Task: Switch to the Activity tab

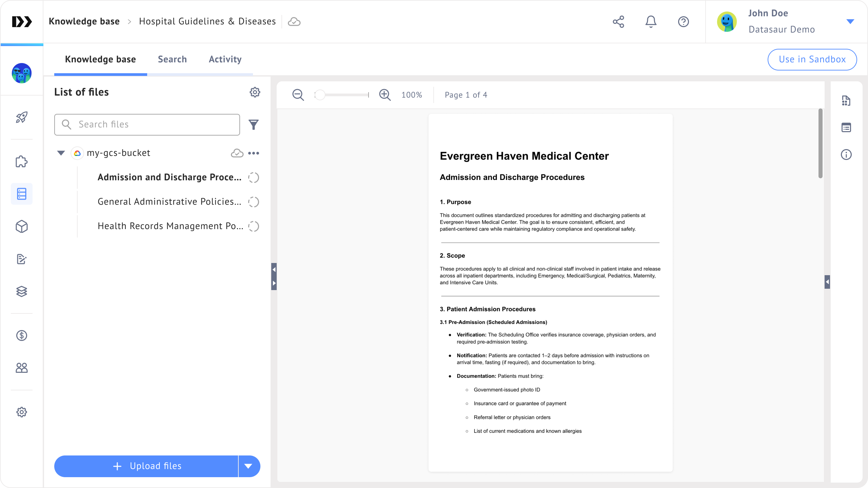Action: point(225,59)
